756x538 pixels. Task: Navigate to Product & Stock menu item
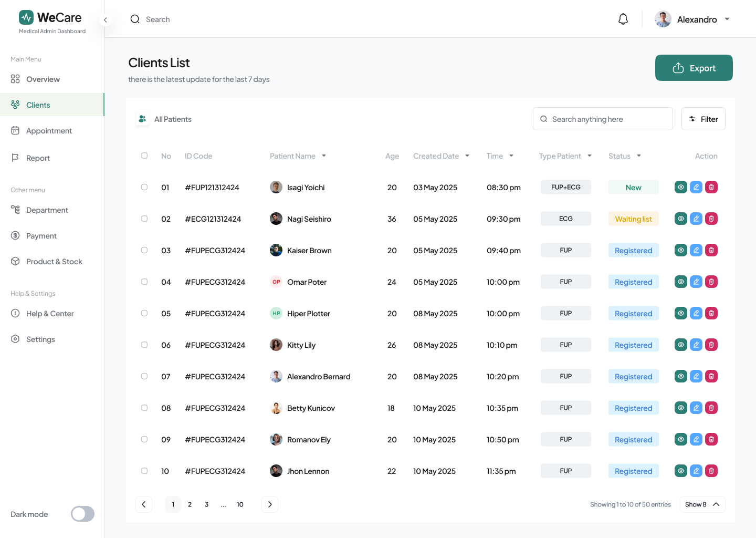pyautogui.click(x=54, y=262)
